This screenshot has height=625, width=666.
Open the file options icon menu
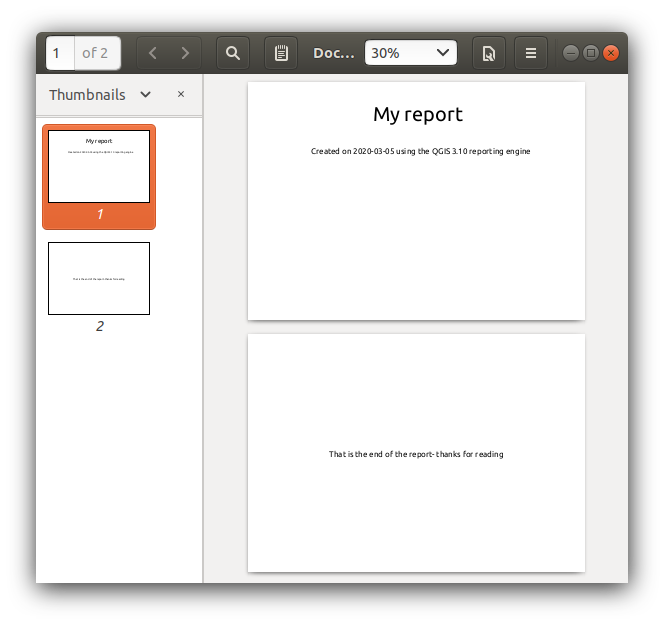489,53
